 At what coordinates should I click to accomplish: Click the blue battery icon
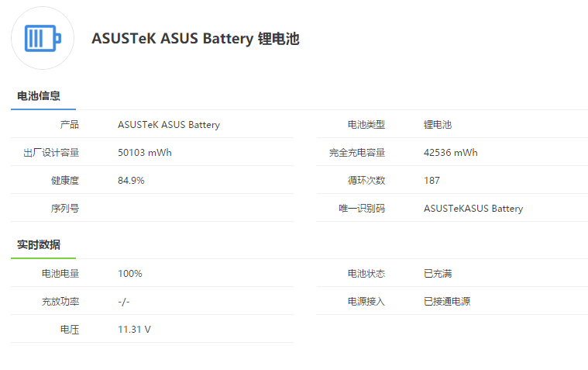click(x=43, y=38)
